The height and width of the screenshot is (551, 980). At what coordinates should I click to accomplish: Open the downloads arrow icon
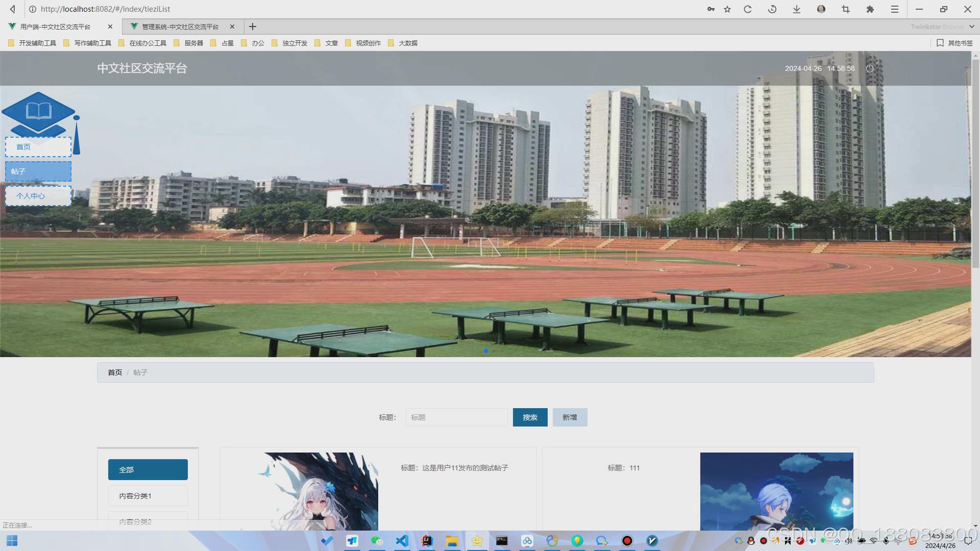click(797, 9)
